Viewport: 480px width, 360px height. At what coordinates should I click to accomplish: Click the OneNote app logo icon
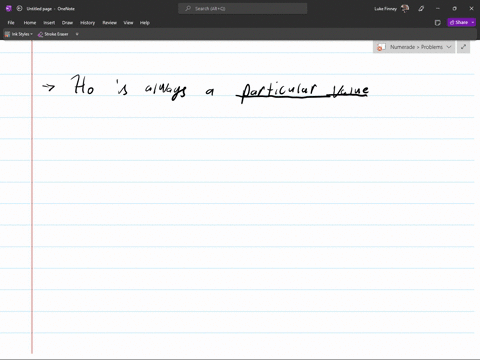click(x=9, y=9)
